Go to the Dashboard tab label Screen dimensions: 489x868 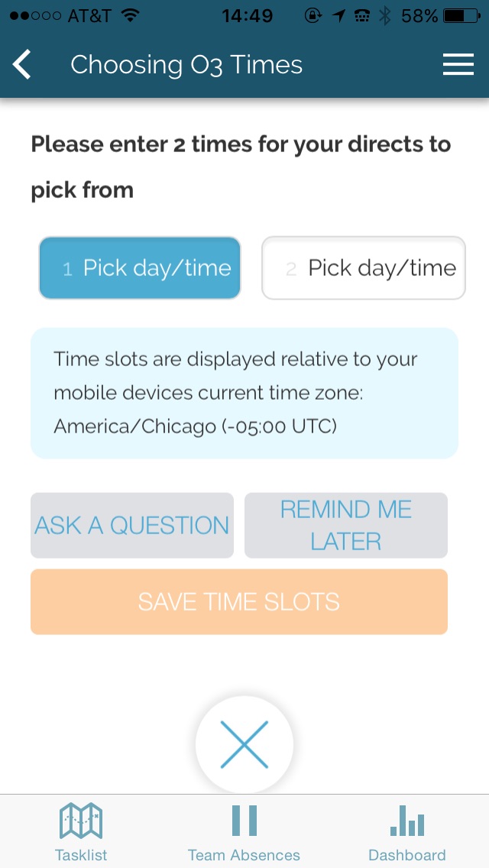pyautogui.click(x=406, y=855)
